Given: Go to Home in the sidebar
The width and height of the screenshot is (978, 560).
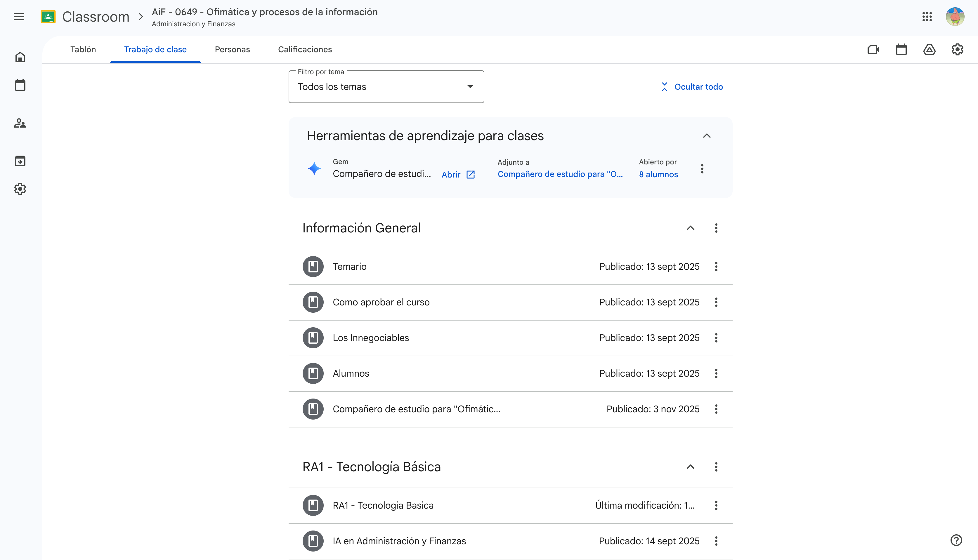Looking at the screenshot, I should (20, 57).
